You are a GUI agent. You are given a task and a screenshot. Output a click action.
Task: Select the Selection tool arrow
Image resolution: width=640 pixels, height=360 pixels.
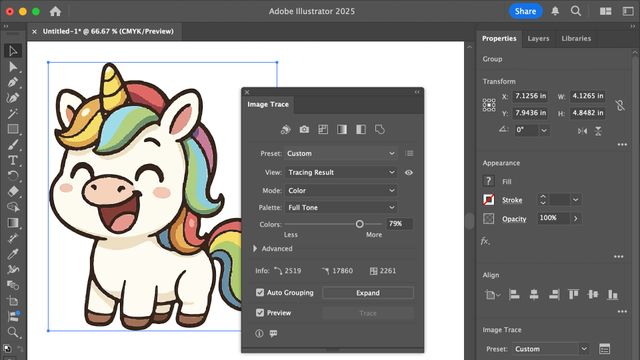[x=13, y=51]
